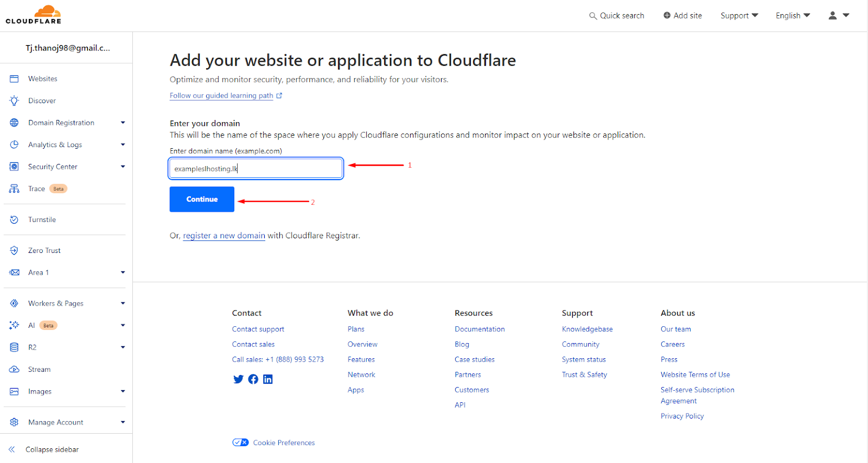Open the Trust & Safety link
Image resolution: width=868 pixels, height=463 pixels.
[x=584, y=375]
